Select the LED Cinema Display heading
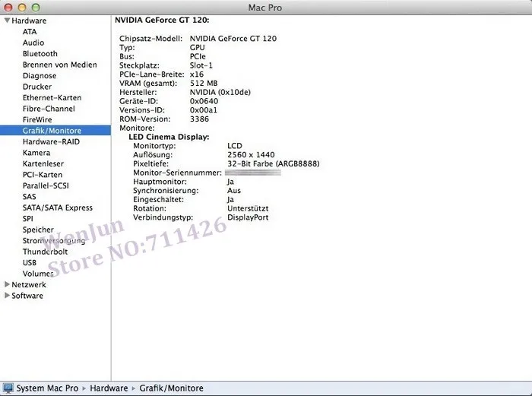 click(x=169, y=137)
